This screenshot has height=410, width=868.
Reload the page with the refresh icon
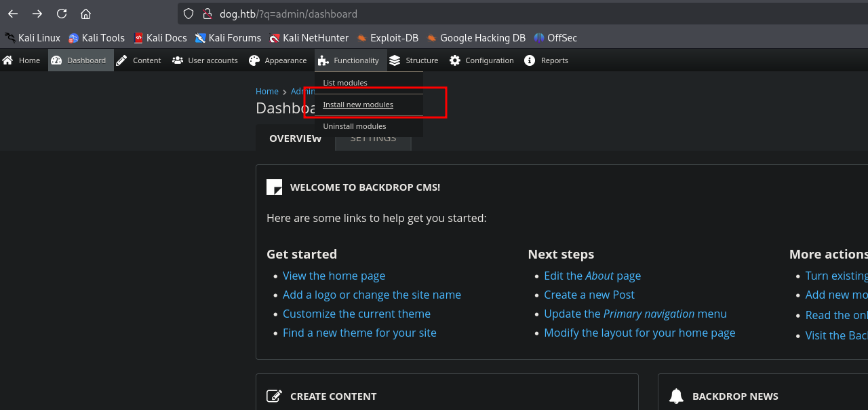(x=62, y=14)
